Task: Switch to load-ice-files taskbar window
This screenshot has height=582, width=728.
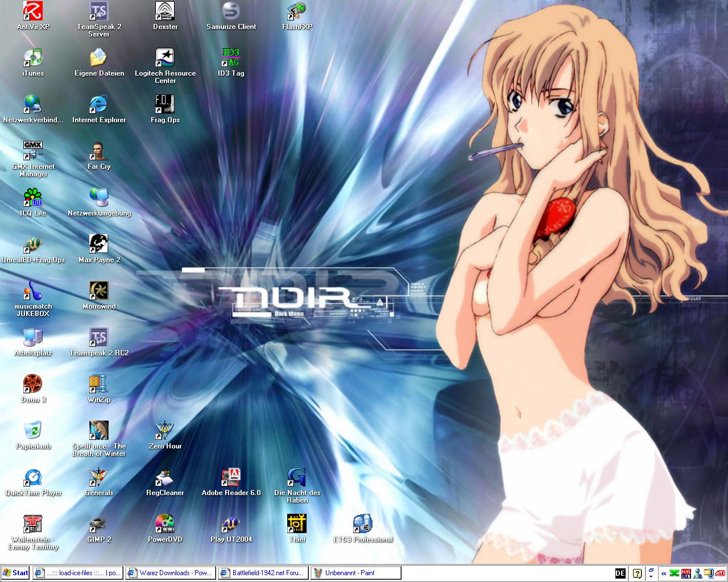Action: click(78, 573)
